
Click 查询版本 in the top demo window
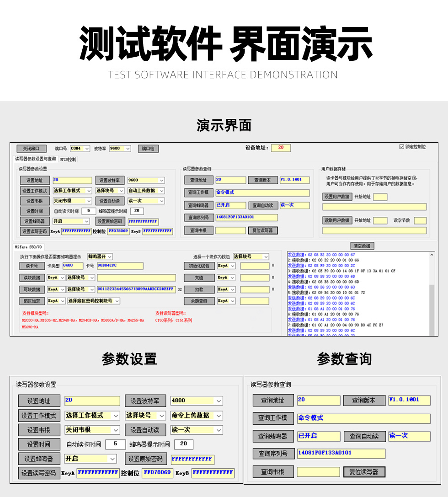coord(263,180)
